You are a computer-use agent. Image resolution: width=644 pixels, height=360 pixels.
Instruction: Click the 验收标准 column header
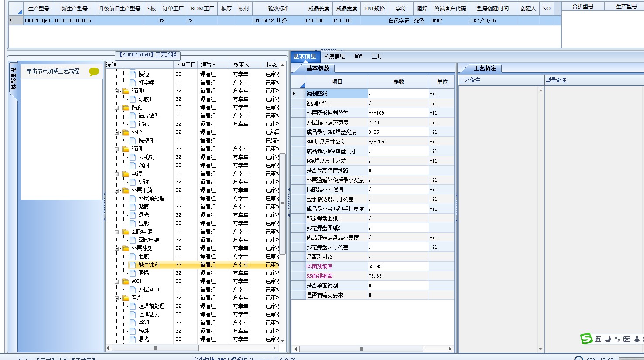click(278, 9)
